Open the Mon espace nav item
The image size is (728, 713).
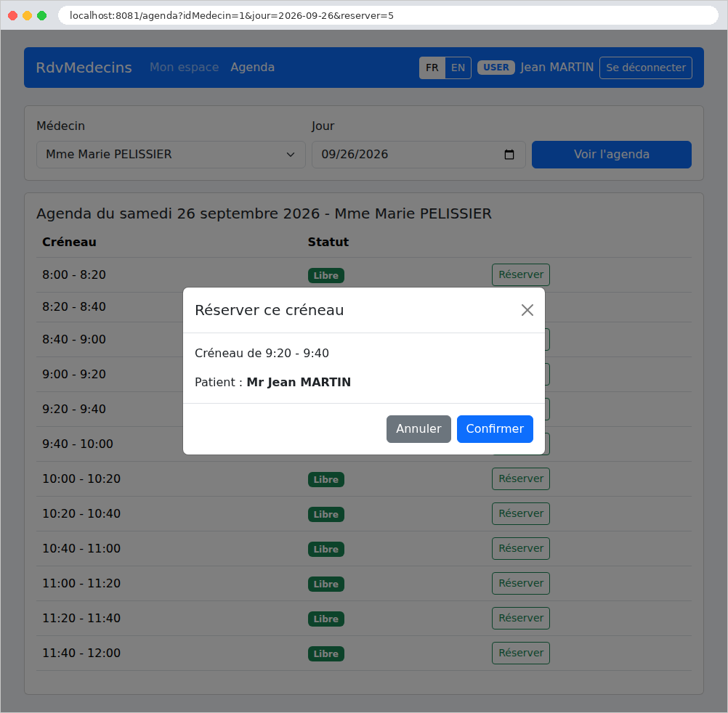point(184,68)
